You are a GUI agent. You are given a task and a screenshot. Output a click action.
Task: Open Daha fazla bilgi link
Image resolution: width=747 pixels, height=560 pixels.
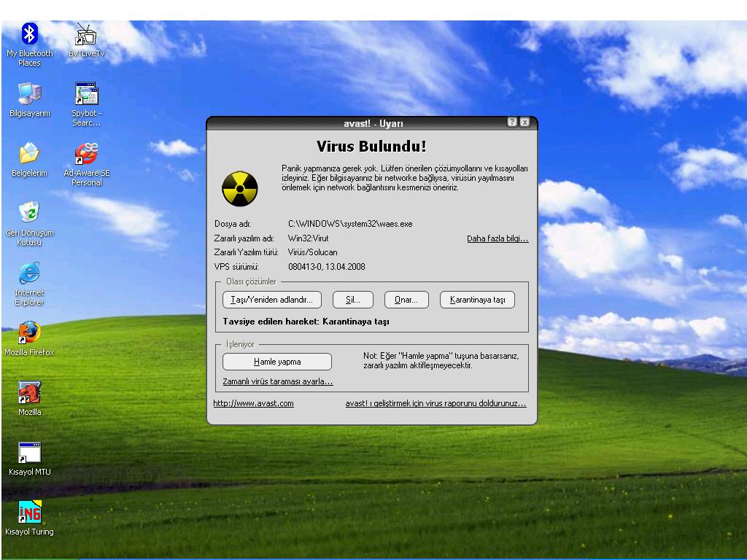pyautogui.click(x=498, y=238)
